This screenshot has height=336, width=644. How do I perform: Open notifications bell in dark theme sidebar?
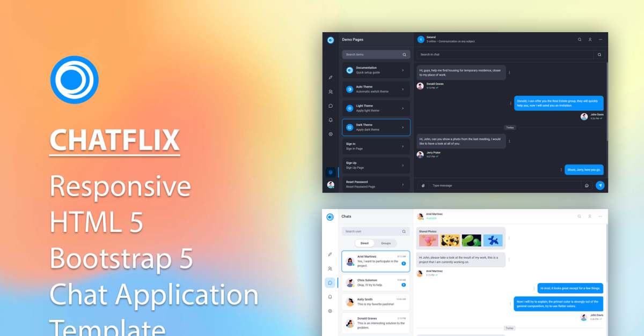pos(331,120)
